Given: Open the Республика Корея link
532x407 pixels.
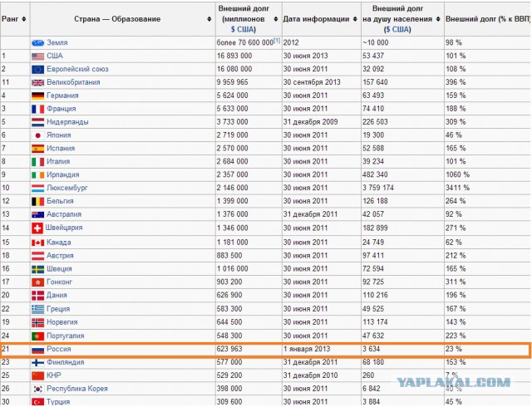Looking at the screenshot, I should 77,389.
